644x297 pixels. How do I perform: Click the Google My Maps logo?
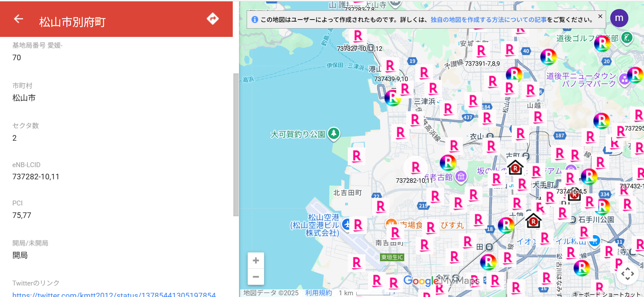coord(441,281)
